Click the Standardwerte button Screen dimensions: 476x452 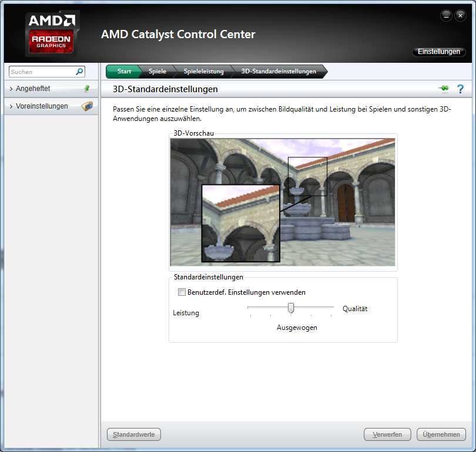click(134, 434)
